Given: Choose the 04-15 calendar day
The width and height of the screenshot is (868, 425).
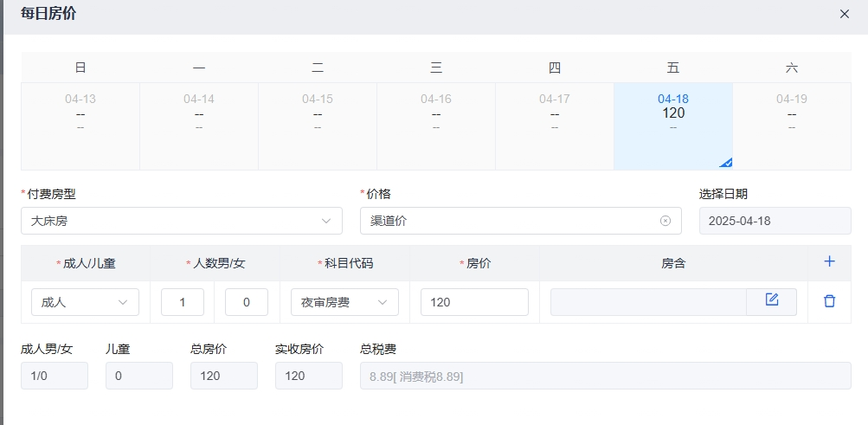Looking at the screenshot, I should [x=318, y=126].
